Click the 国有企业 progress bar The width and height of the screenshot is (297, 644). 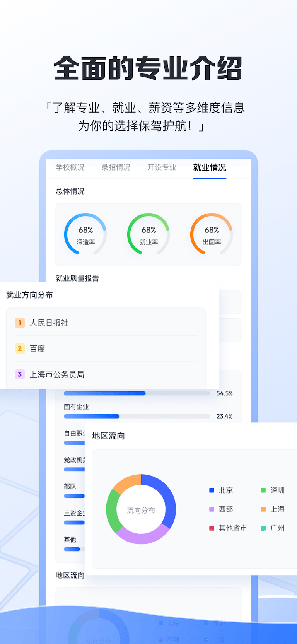pyautogui.click(x=137, y=416)
